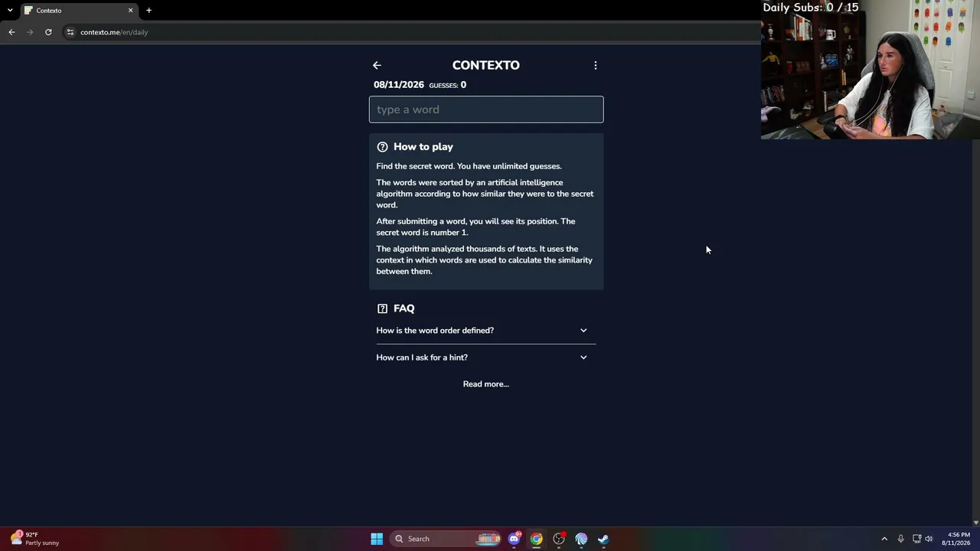
Task: Click Chrome's forward navigation arrow
Action: [x=30, y=32]
